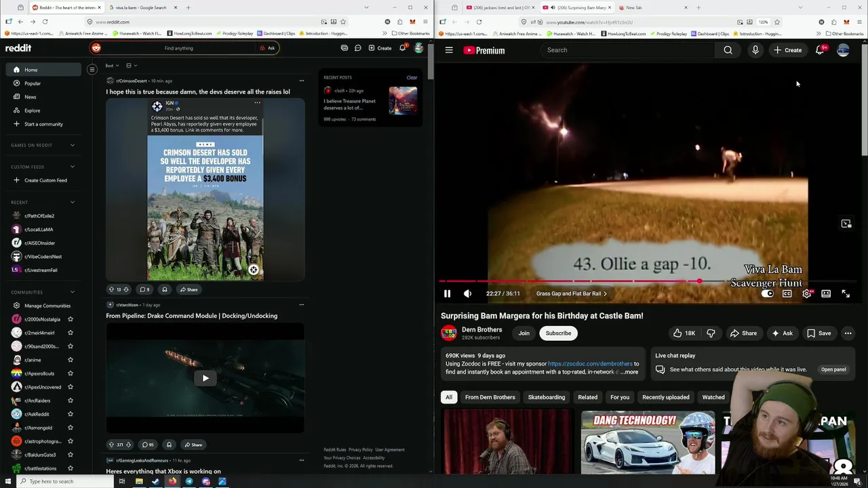The height and width of the screenshot is (488, 868).
Task: Share the YouTube video
Action: [743, 333]
